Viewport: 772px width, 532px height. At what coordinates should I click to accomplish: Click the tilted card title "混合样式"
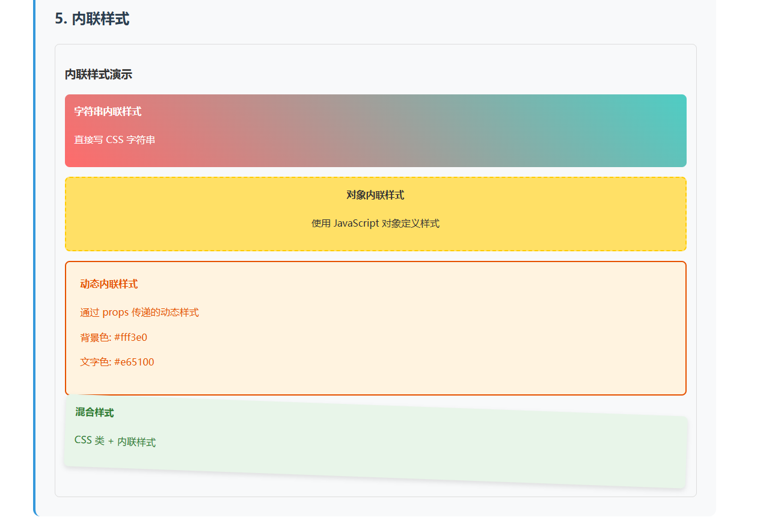point(94,412)
